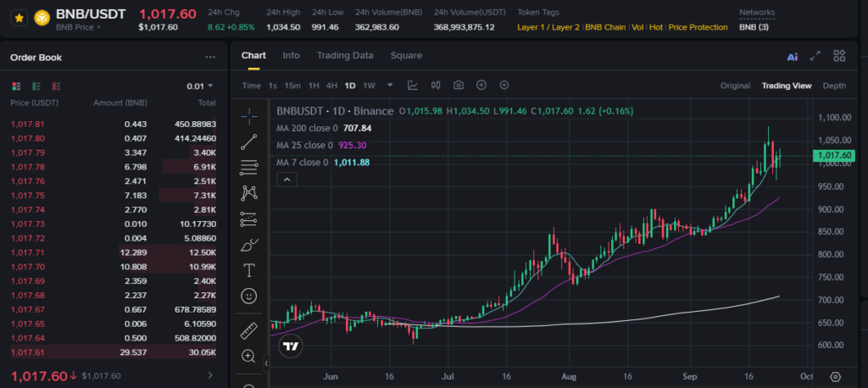The image size is (868, 388).
Task: Select the XABCD pattern tool
Action: tap(249, 193)
